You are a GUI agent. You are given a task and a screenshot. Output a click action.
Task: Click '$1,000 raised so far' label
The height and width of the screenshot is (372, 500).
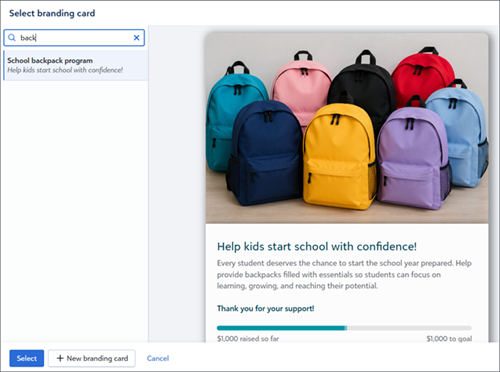click(x=248, y=339)
